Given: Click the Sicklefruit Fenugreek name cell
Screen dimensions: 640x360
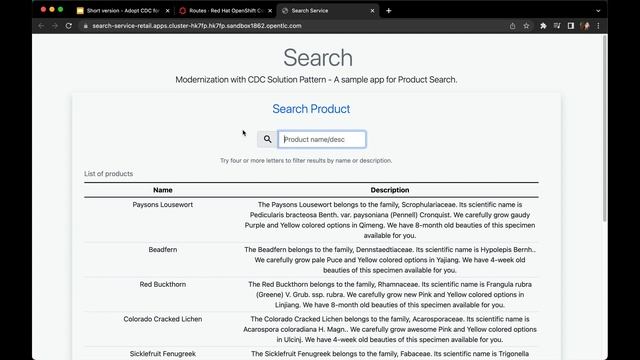Looking at the screenshot, I should click(162, 353).
